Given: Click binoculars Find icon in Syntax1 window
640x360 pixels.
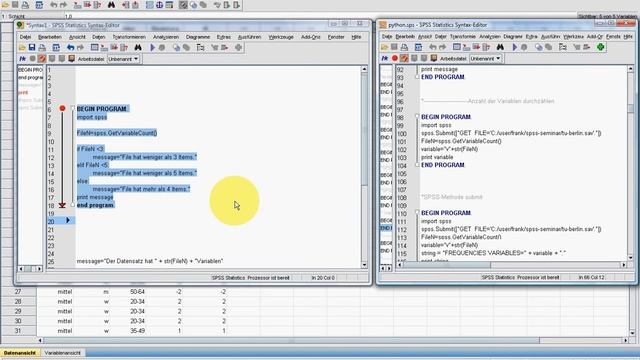Looking at the screenshot, I should [138, 48].
